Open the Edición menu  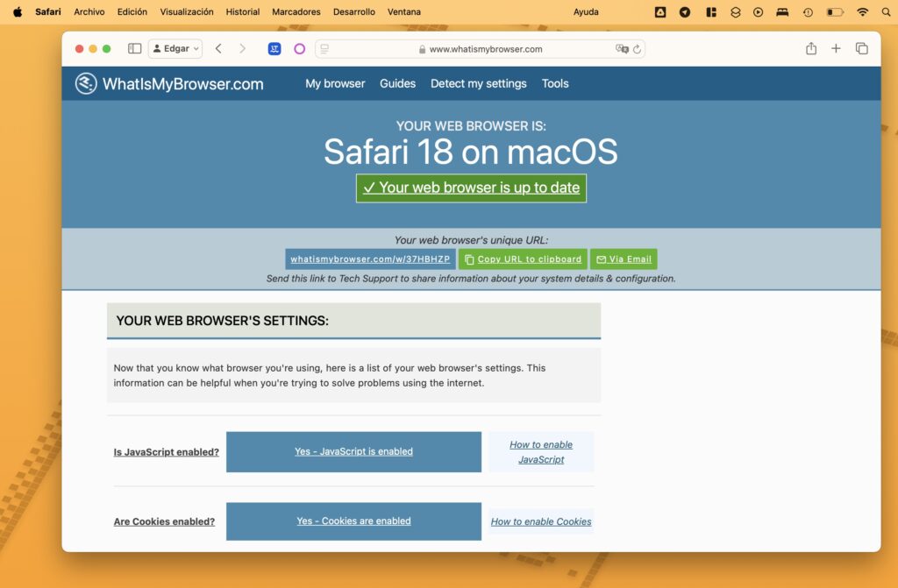coord(132,12)
